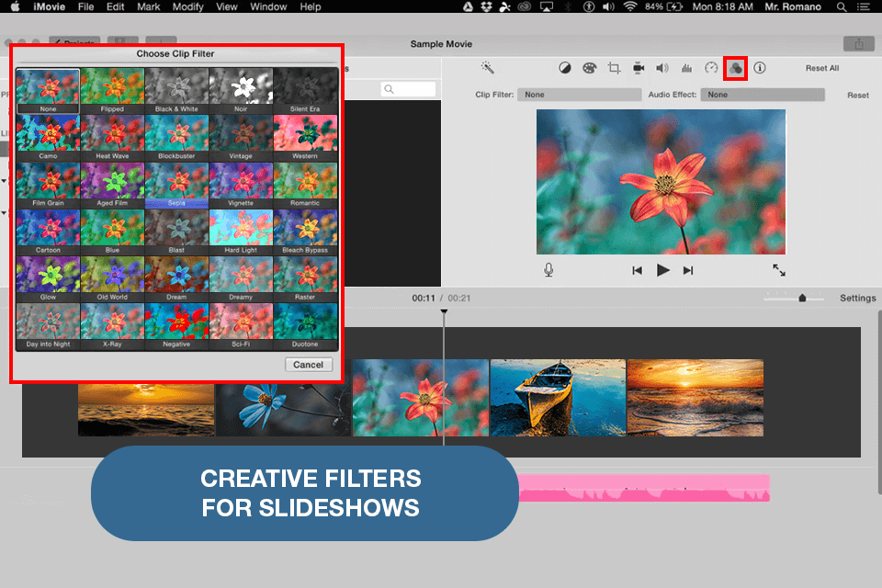The height and width of the screenshot is (588, 882).
Task: Open the Audio Effect dropdown set to None
Action: click(763, 95)
